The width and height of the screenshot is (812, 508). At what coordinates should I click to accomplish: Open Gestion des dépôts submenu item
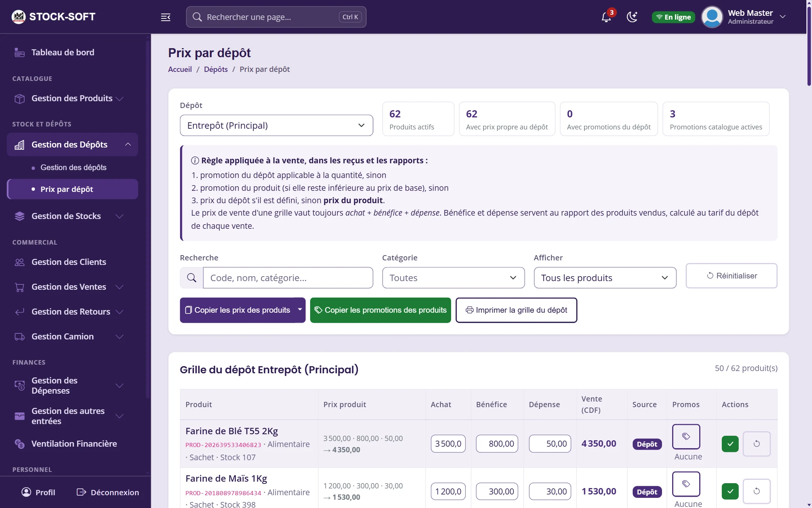73,167
